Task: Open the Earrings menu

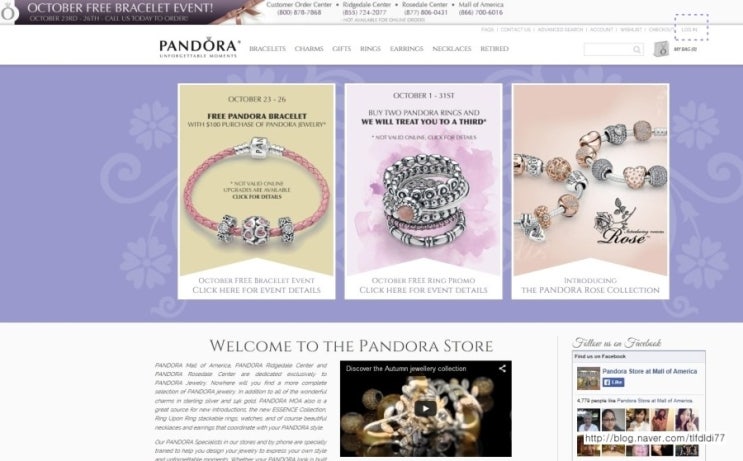Action: [407, 49]
